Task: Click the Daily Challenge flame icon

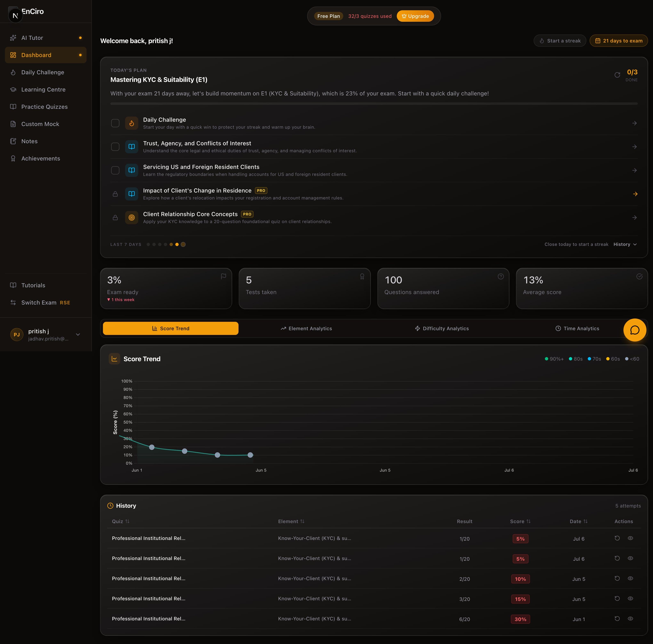Action: point(131,123)
